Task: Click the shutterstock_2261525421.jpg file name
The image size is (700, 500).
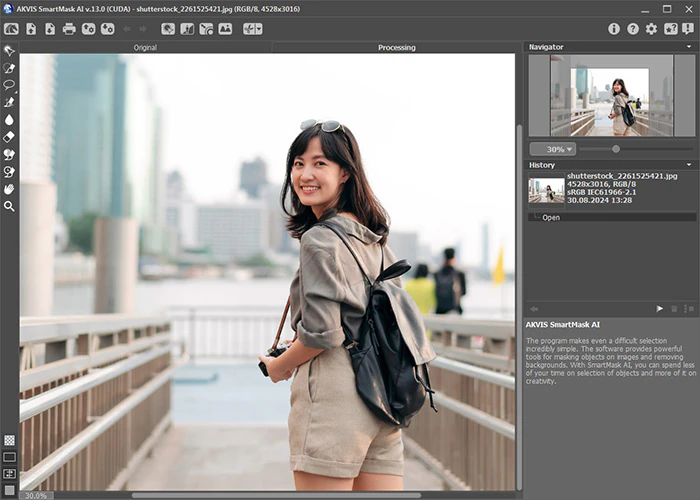Action: pyautogui.click(x=622, y=176)
